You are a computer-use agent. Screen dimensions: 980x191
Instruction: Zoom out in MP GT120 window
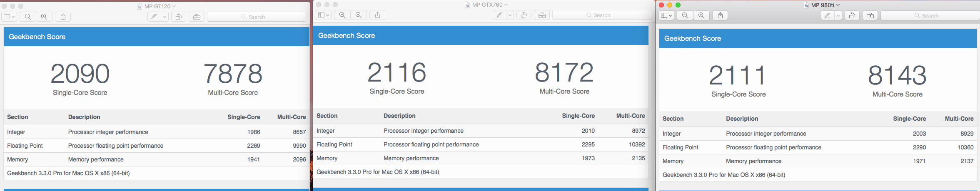coord(28,17)
